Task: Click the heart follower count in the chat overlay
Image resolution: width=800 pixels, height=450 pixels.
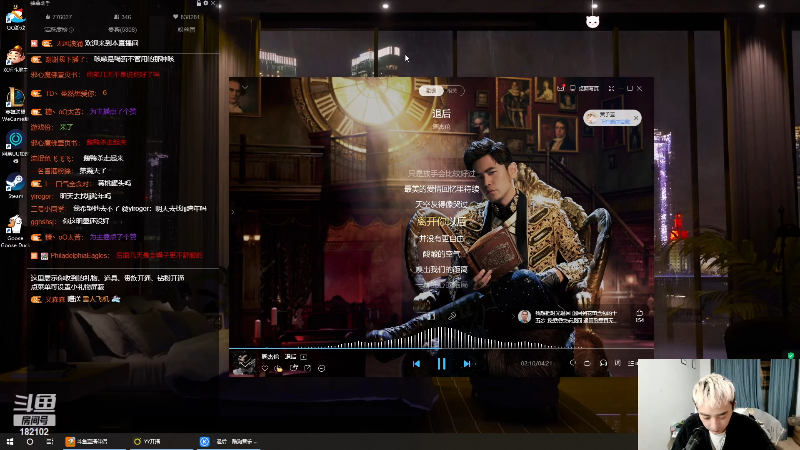Action: point(186,17)
